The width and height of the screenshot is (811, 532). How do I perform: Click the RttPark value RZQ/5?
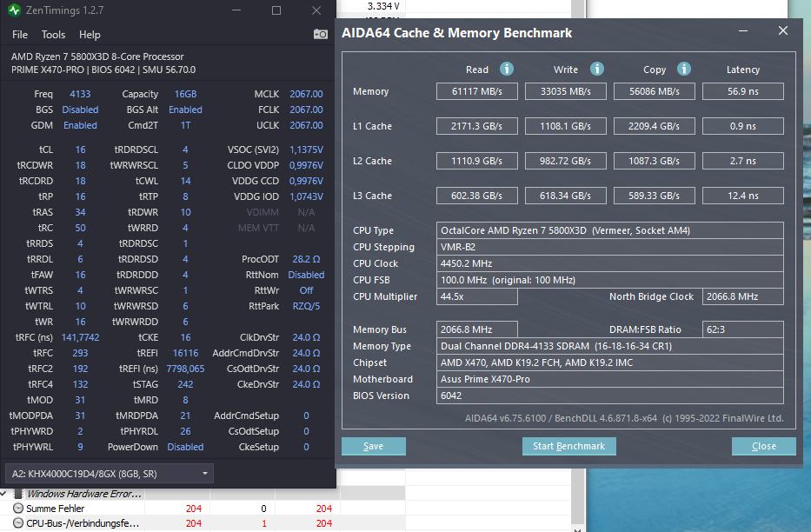point(306,306)
